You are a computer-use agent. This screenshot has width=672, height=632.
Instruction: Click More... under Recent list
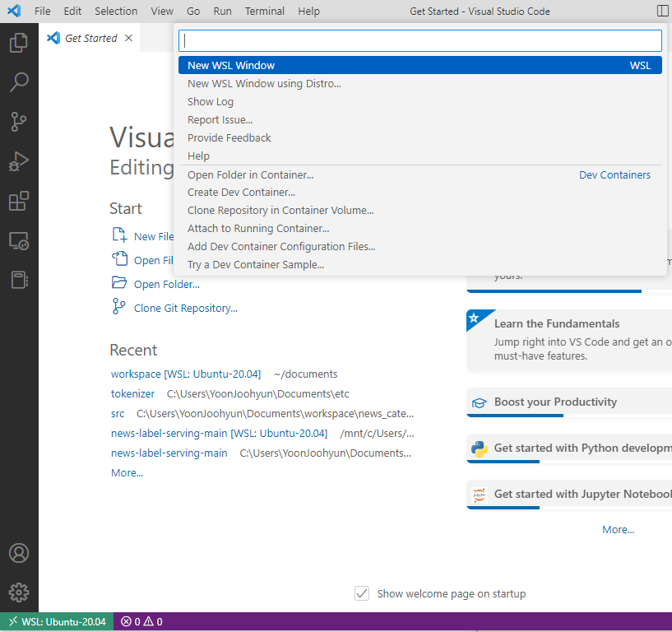coord(127,472)
